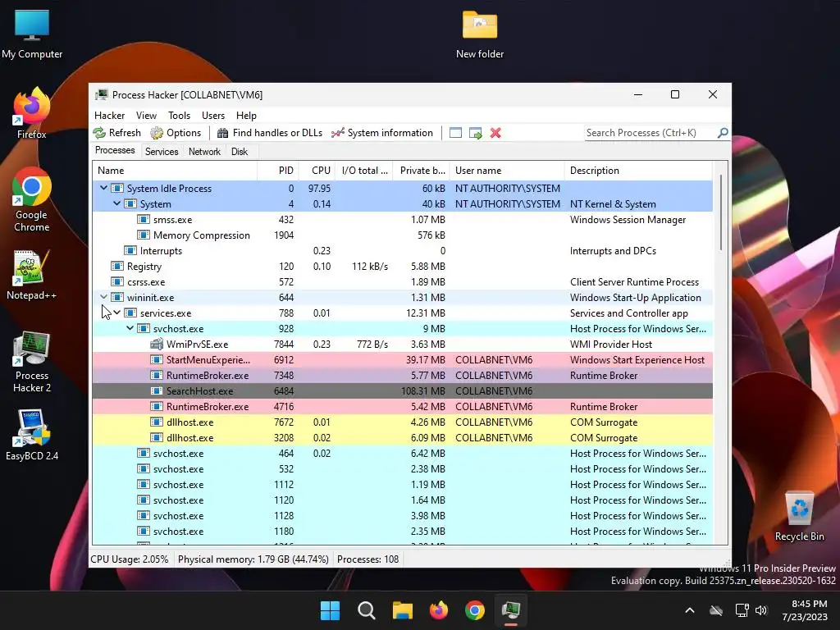Viewport: 840px width, 630px height.
Task: Select the Memory Compression process icon
Action: pyautogui.click(x=143, y=235)
